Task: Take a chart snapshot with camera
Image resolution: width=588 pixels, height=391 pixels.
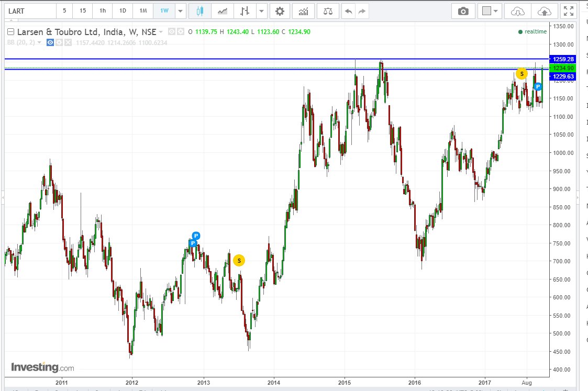Action: click(463, 11)
